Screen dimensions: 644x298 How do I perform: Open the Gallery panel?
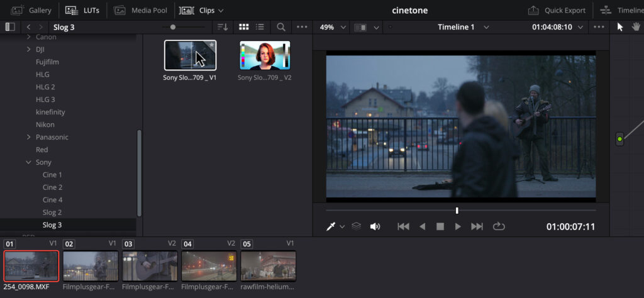tap(31, 10)
